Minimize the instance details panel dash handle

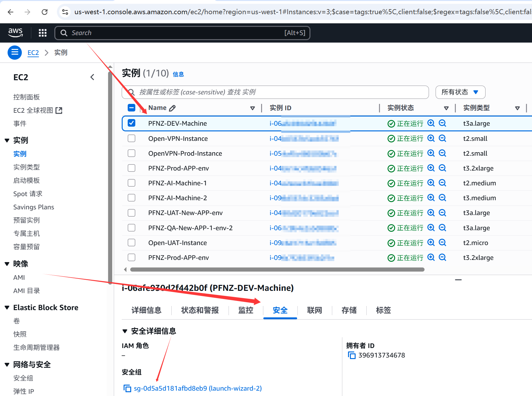(x=458, y=280)
